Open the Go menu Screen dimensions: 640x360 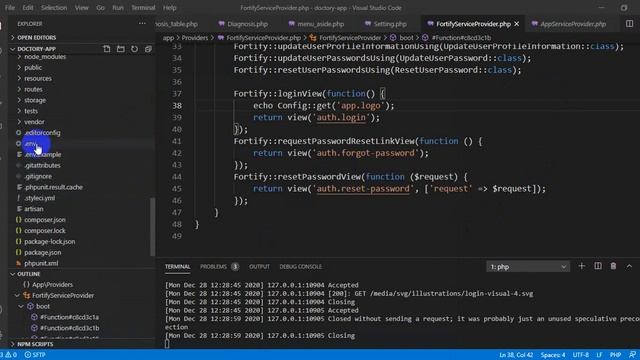[x=100, y=8]
